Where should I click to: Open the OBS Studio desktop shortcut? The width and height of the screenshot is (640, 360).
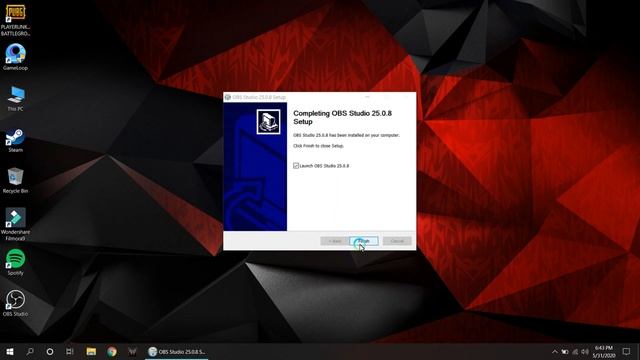pos(15,303)
